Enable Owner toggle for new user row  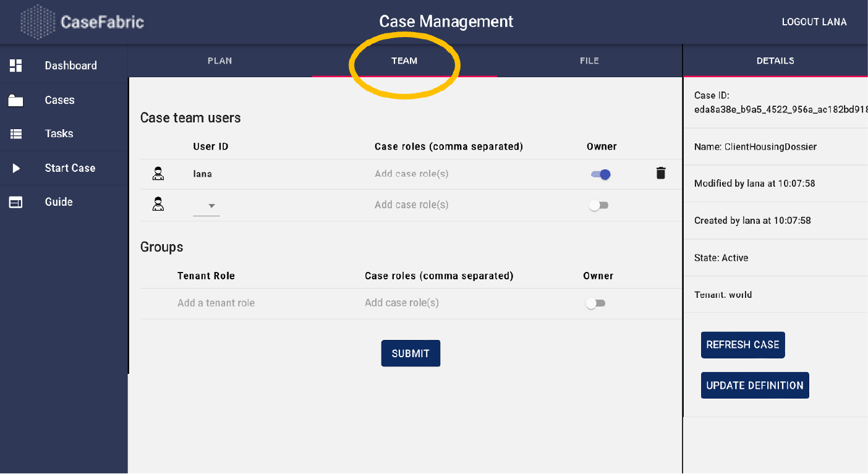[598, 205]
